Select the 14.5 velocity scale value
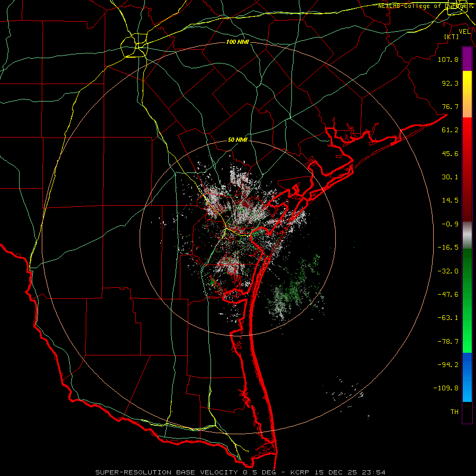This screenshot has height=476, width=476. tap(450, 200)
